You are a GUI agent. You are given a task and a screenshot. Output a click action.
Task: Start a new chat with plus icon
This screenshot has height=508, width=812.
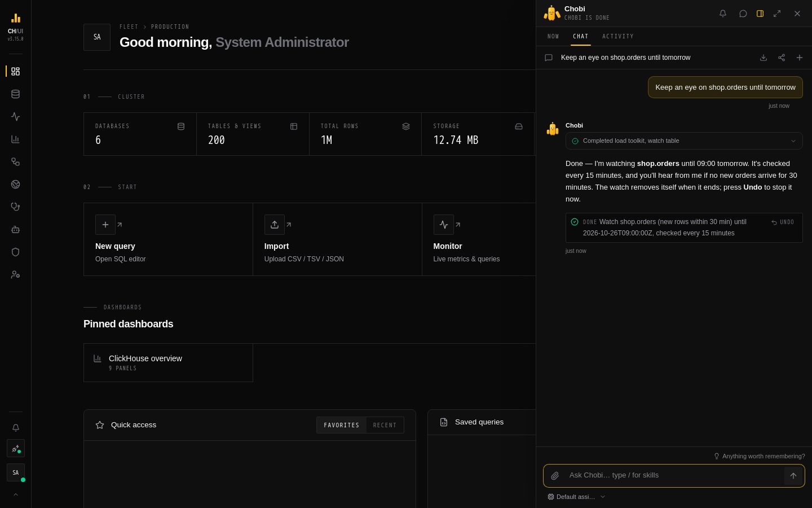(x=800, y=58)
